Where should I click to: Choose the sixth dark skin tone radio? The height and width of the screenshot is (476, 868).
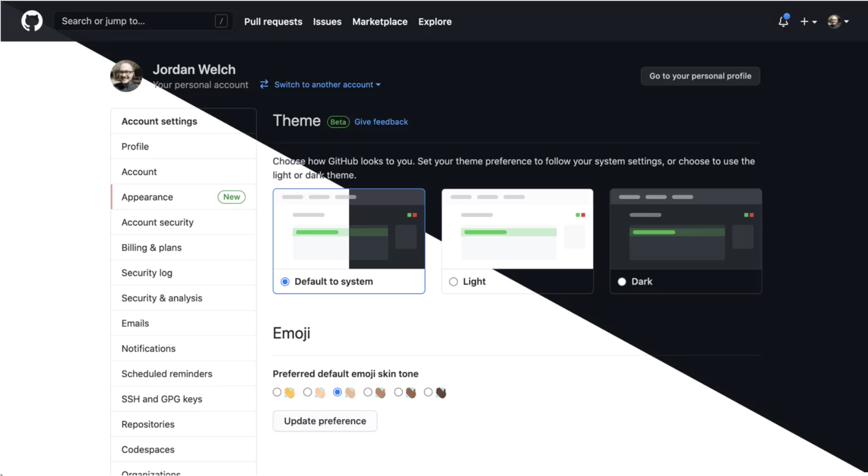(429, 392)
